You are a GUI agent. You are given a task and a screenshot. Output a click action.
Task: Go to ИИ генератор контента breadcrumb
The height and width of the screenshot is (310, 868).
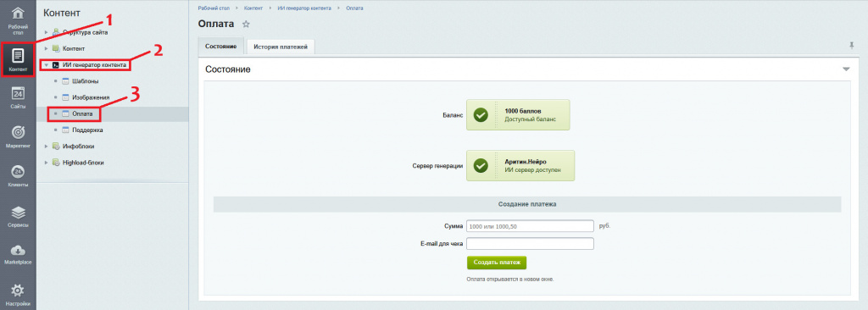click(304, 8)
